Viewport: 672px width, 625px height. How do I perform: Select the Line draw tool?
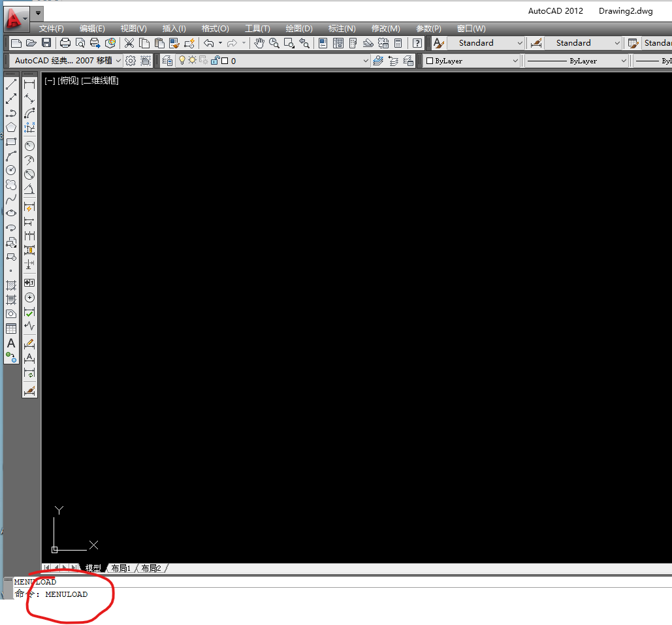point(11,84)
